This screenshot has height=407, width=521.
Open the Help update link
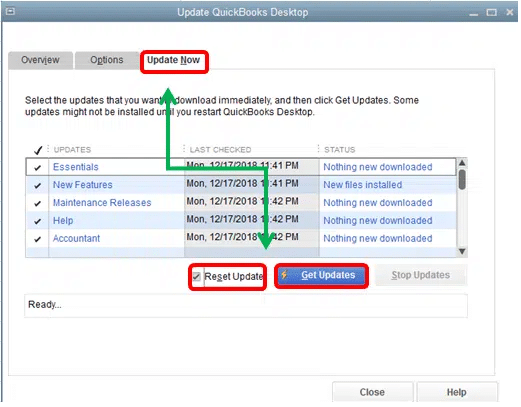(63, 221)
